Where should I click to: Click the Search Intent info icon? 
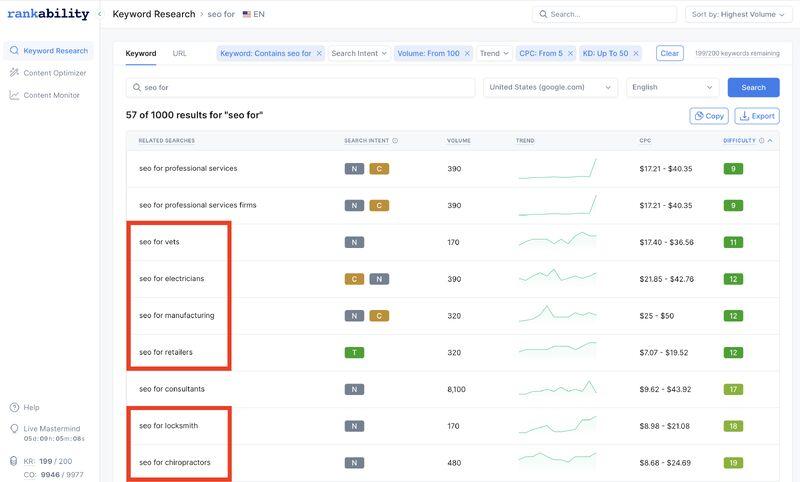395,141
